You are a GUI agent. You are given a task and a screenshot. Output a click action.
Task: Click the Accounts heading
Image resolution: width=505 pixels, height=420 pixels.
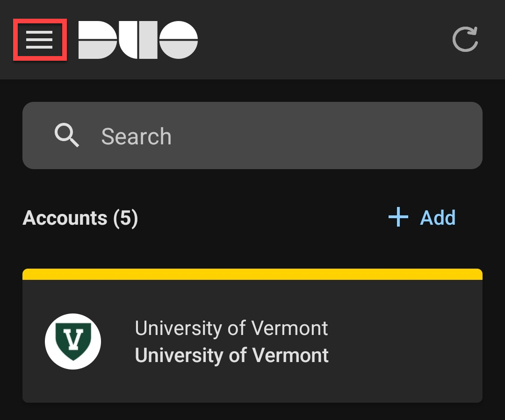(x=65, y=218)
